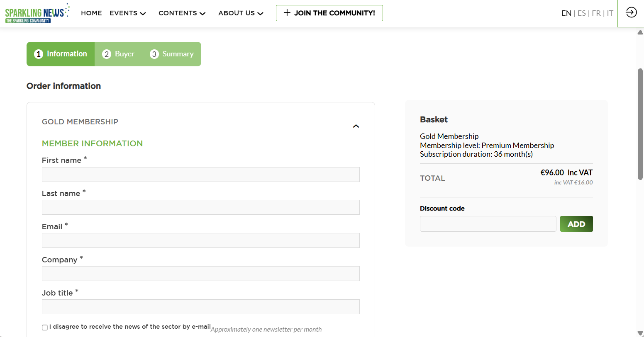Click step 3 number circle
Image resolution: width=644 pixels, height=337 pixels.
coord(154,54)
